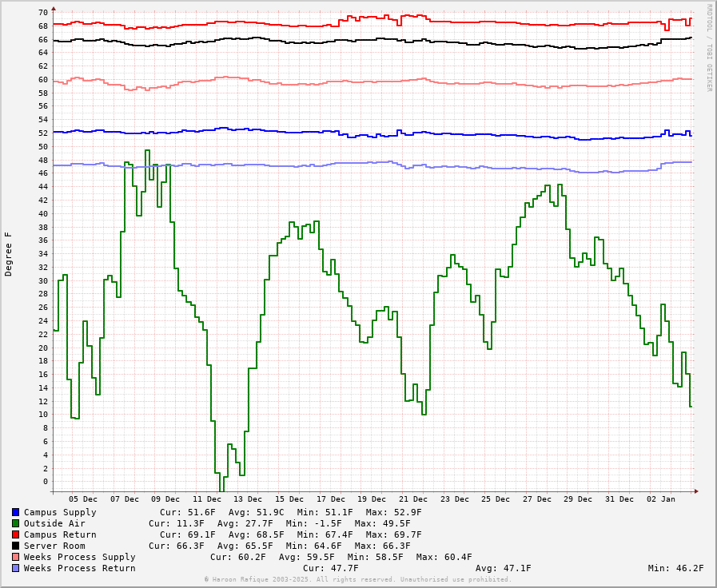
Task: Click the Campus Return Max: 69.7F value
Action: [393, 534]
